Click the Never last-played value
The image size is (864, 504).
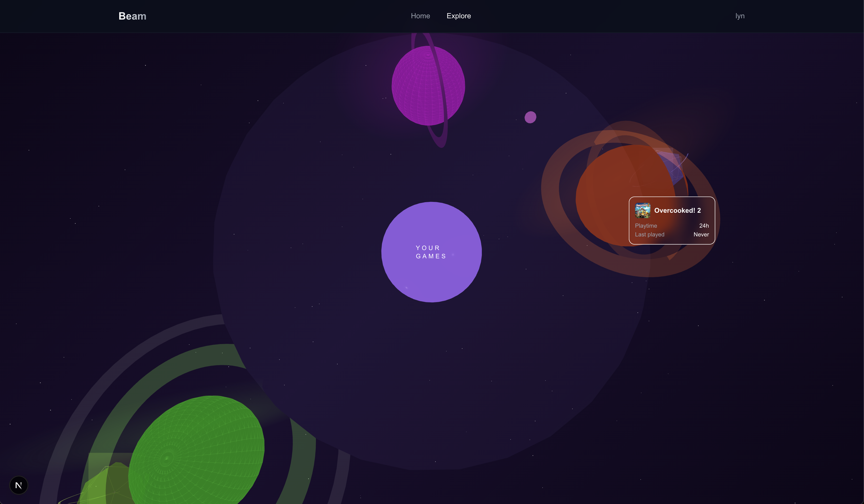701,235
